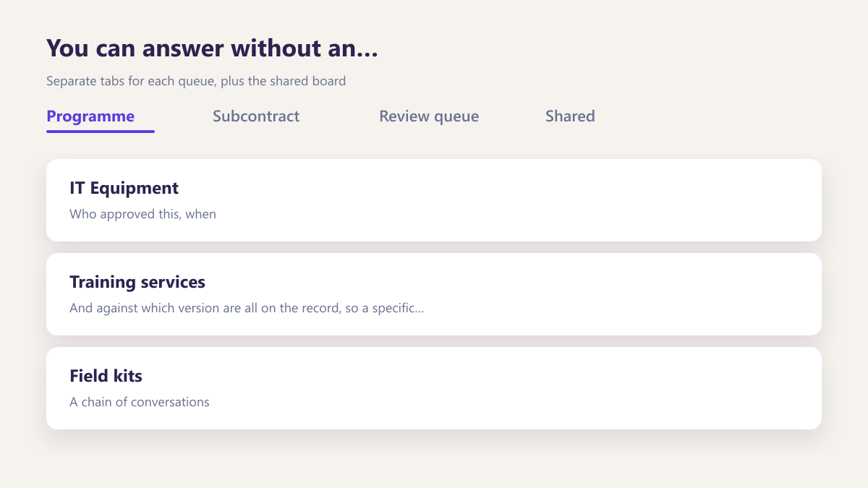Open the Field kits card

pos(434,388)
